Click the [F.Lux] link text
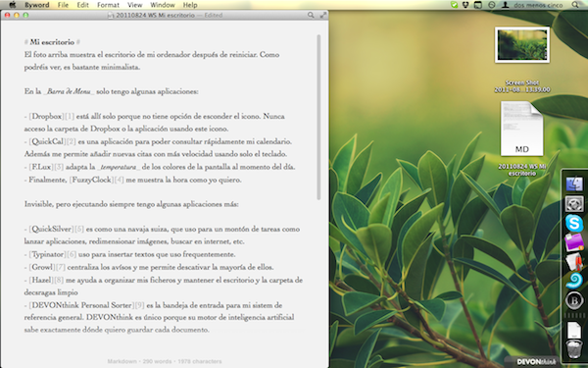 pos(41,167)
